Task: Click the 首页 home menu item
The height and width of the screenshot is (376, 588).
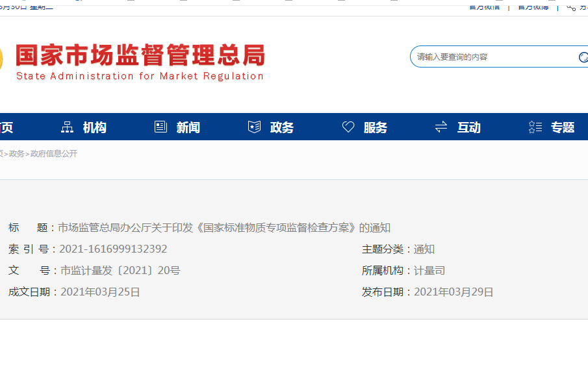Action: click(6, 128)
